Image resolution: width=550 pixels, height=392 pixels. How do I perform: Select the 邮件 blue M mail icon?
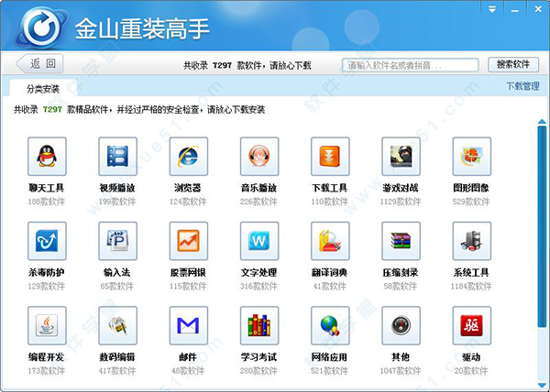tap(189, 326)
